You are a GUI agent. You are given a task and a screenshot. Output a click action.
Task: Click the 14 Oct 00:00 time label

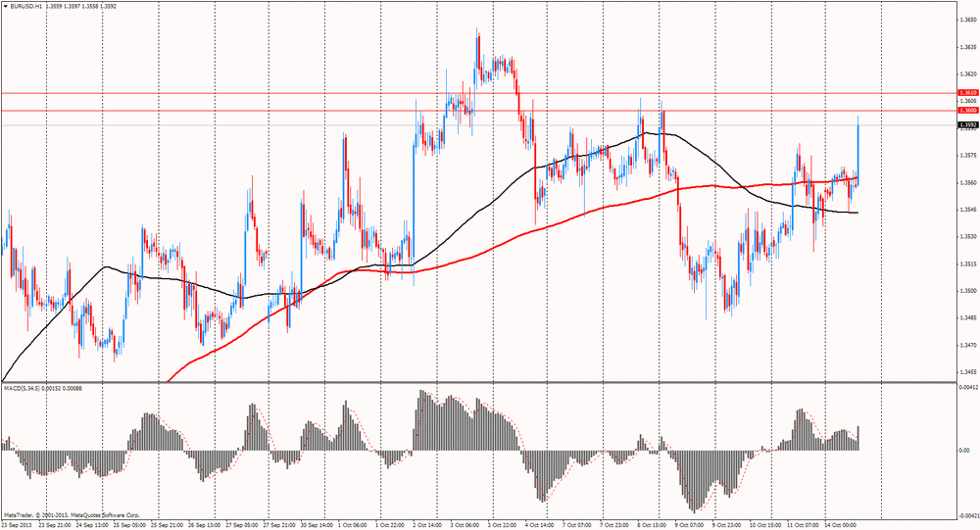pyautogui.click(x=841, y=525)
